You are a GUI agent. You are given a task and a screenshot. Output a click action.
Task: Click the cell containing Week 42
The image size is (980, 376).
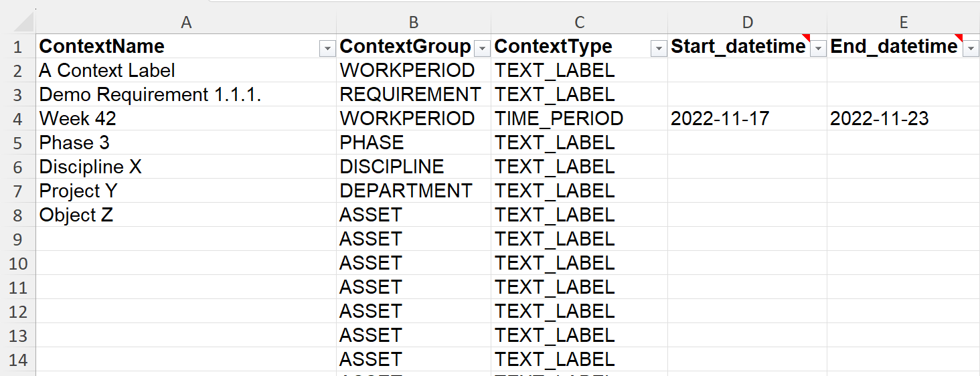click(78, 119)
